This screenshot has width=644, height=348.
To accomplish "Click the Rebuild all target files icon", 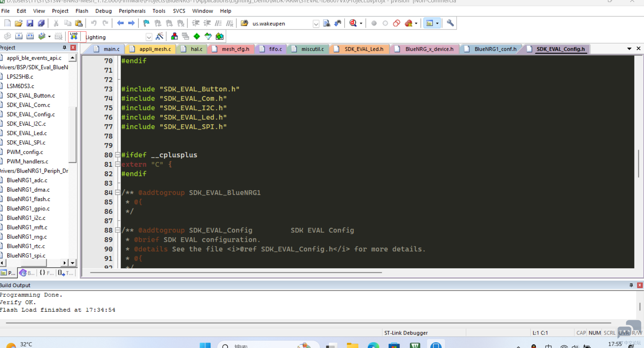I will click(x=30, y=36).
